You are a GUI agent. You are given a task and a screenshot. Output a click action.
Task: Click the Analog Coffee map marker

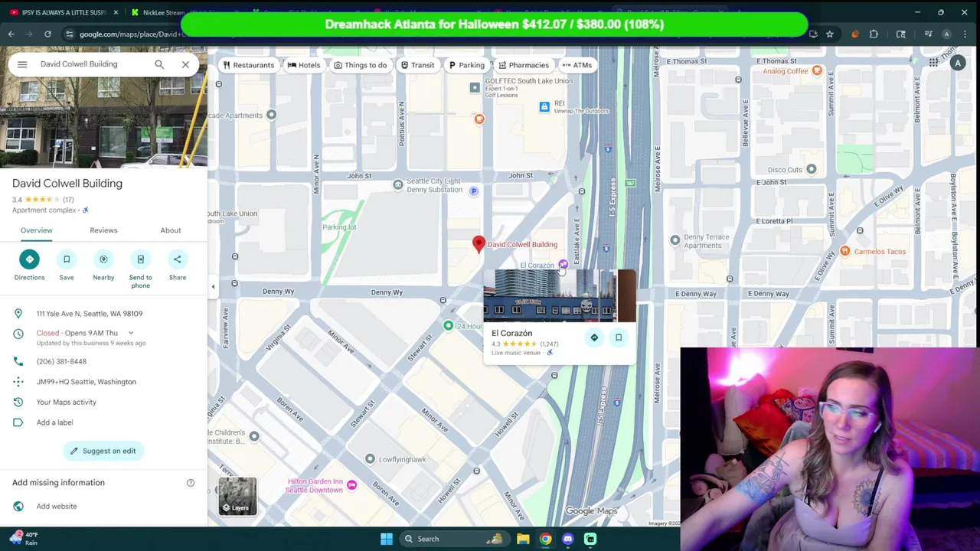(x=817, y=71)
